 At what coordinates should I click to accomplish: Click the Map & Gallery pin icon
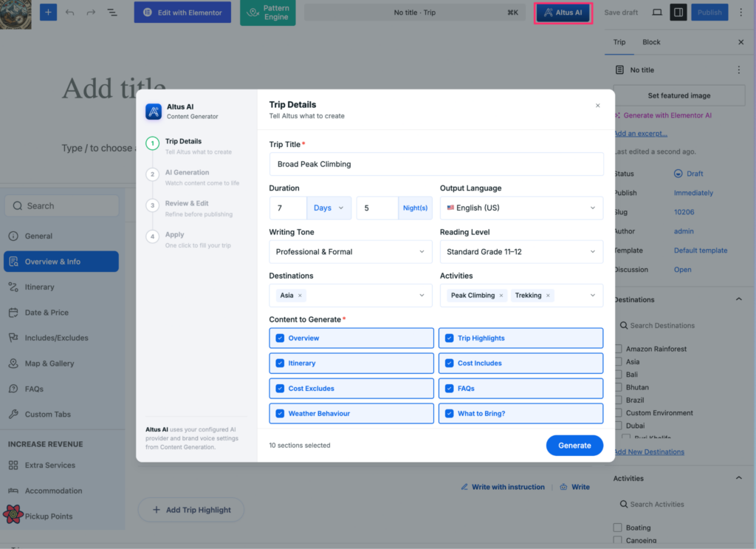click(13, 364)
